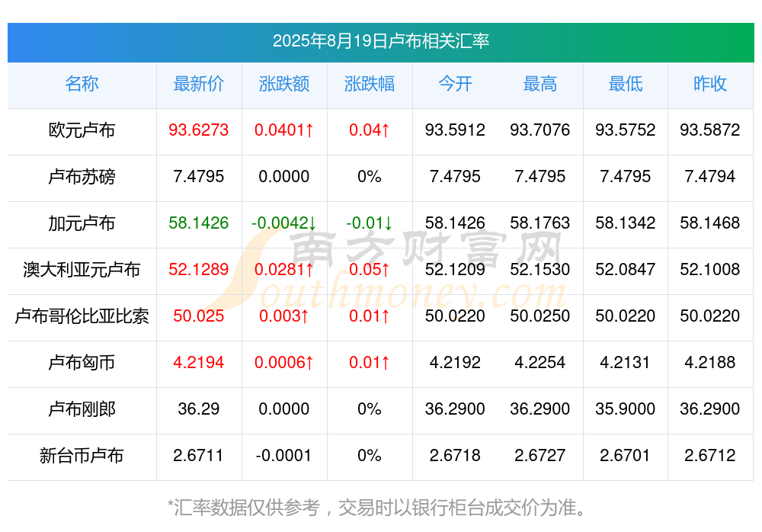
Task: Select the 卢布哥伦比亚比索 row name
Action: pos(82,316)
